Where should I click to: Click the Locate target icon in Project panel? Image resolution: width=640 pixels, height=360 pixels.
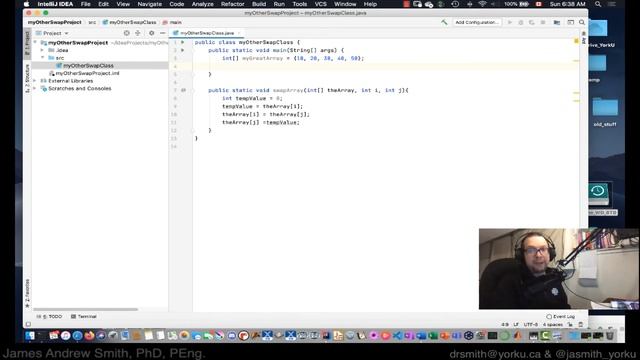click(x=127, y=33)
